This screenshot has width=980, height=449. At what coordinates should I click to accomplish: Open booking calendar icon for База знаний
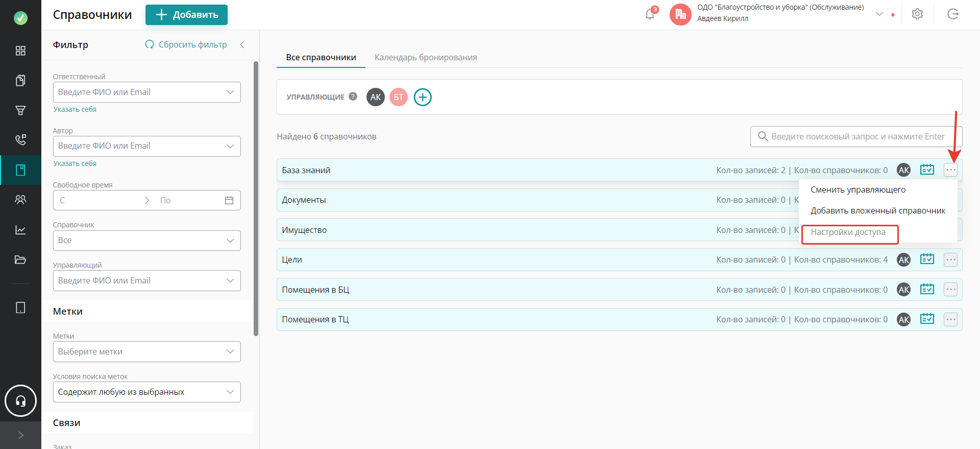927,170
